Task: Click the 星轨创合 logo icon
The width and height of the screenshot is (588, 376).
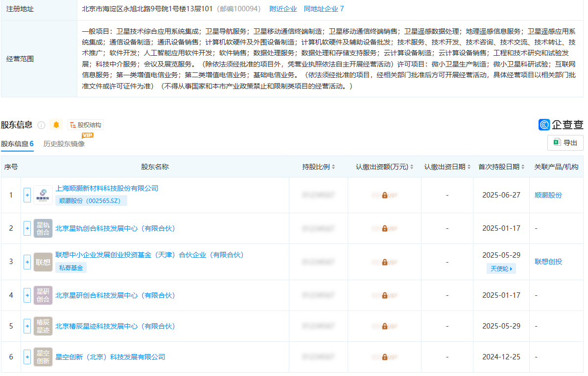Action: click(x=43, y=228)
